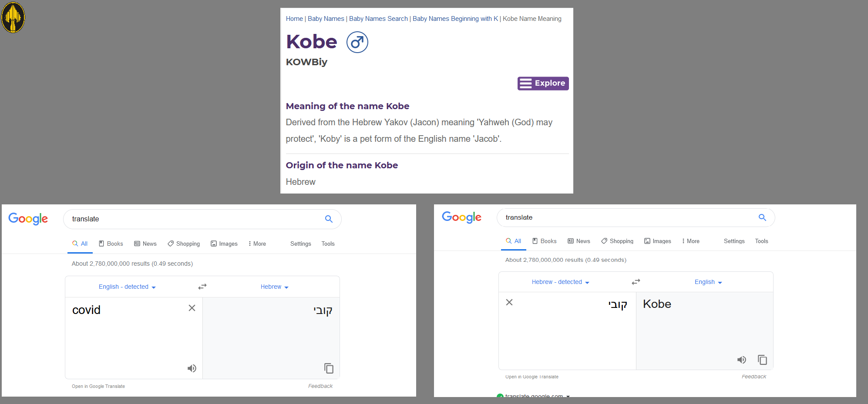Image resolution: width=868 pixels, height=404 pixels.
Task: Click Open in Google Translate in right window
Action: [x=532, y=377]
